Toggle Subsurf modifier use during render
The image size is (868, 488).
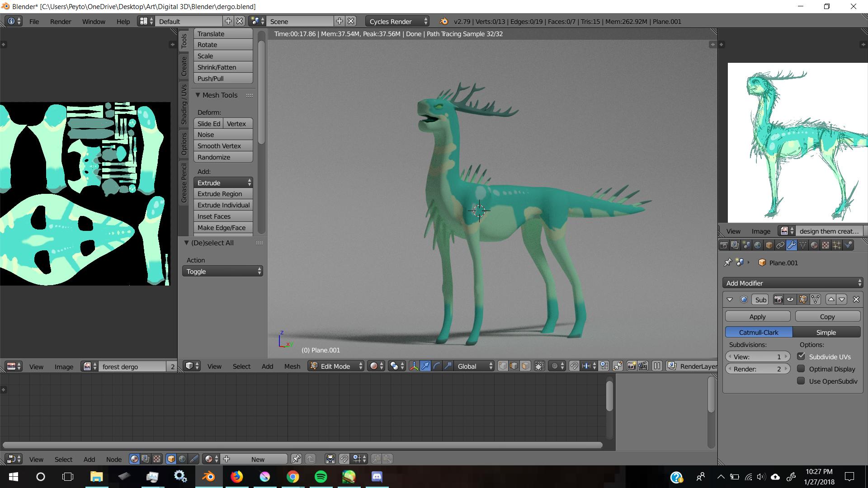pyautogui.click(x=778, y=299)
